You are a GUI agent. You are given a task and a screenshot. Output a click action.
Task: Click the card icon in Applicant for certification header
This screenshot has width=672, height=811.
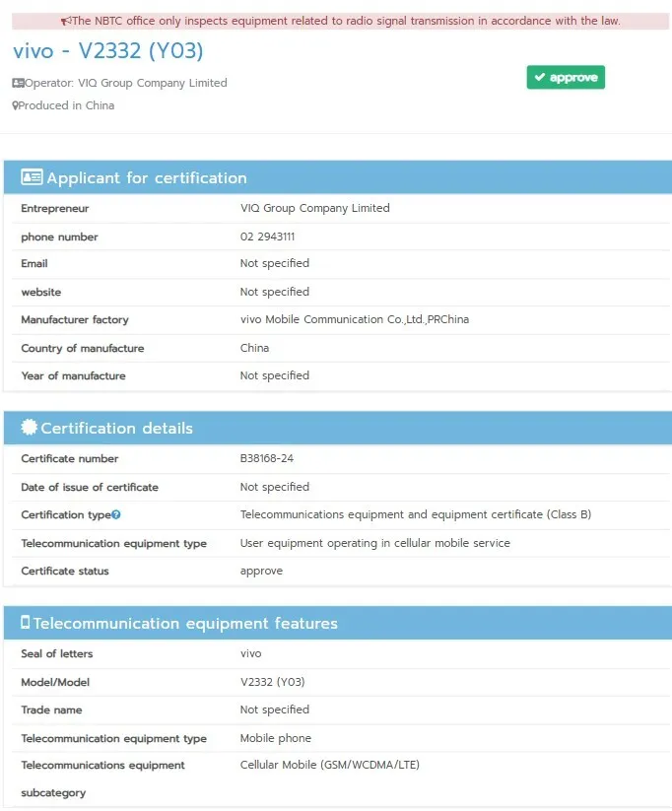32,178
